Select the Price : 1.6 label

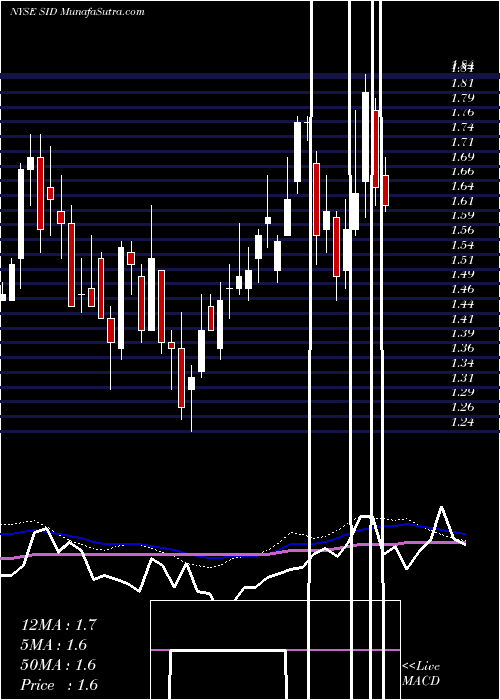coord(59,685)
